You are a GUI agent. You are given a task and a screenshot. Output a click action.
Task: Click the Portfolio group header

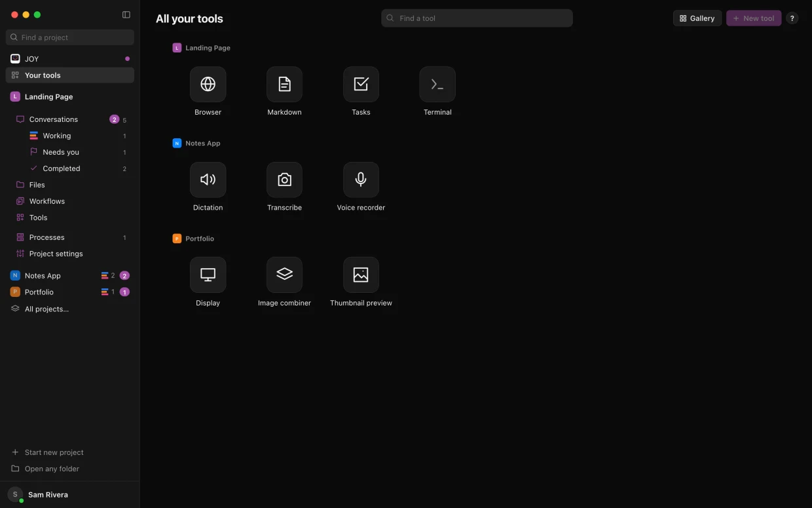click(193, 239)
